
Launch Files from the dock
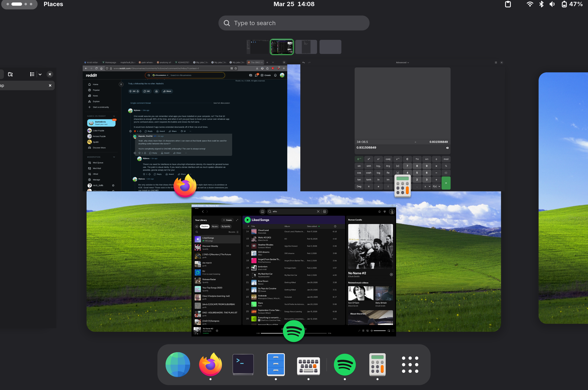(x=275, y=364)
